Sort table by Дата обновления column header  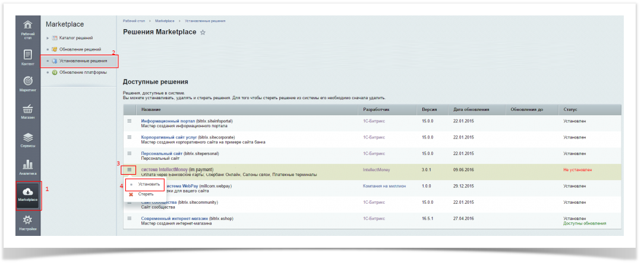471,110
